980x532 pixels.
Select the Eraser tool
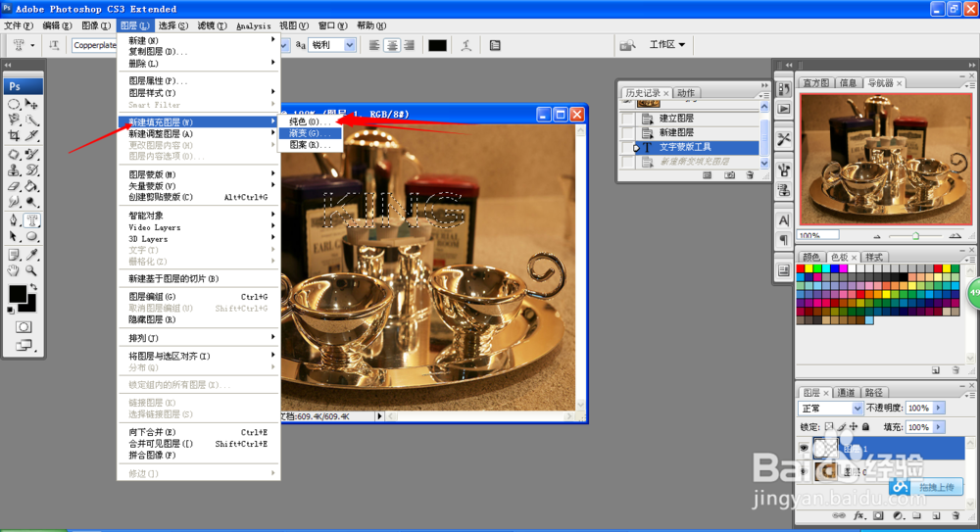(x=14, y=186)
